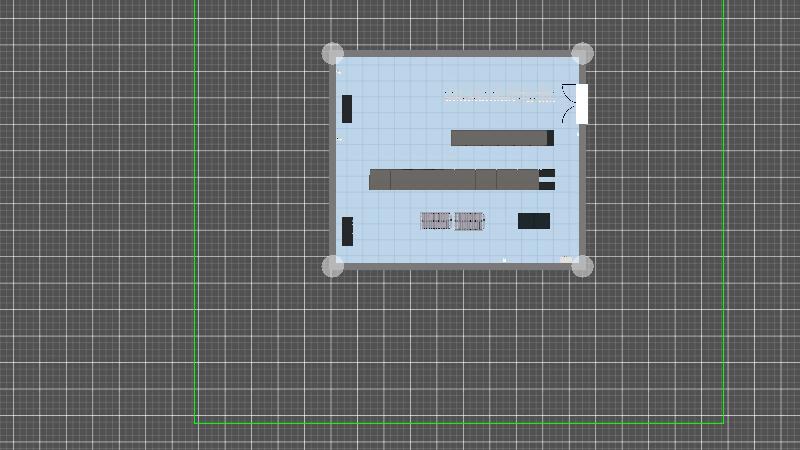Select the lower black item on left wall
800x450 pixels.
[x=347, y=231]
